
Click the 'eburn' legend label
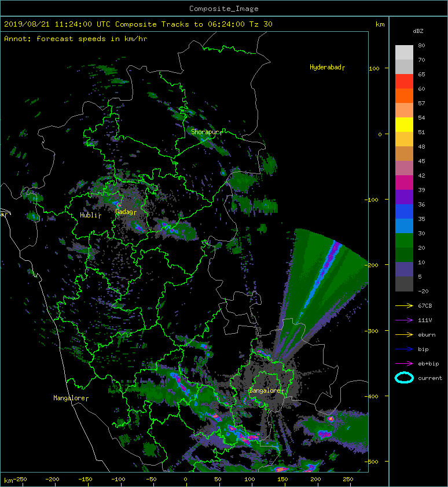[427, 335]
